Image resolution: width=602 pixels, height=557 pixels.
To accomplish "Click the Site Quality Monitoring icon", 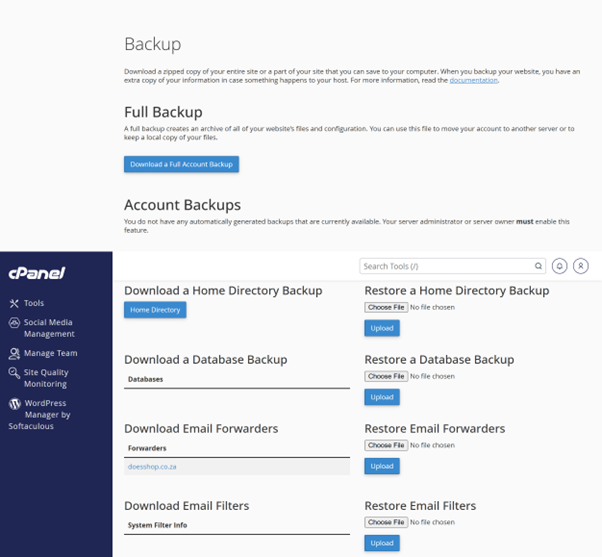I will (14, 373).
